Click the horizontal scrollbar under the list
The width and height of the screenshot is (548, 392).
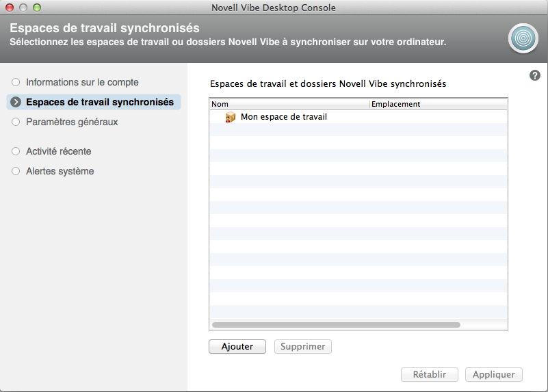coord(336,325)
